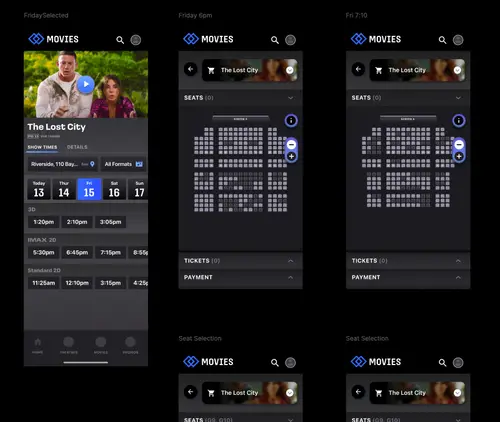This screenshot has height=422, width=500.
Task: Choose 3:15pm Standard 2D showtime
Action: coord(111,283)
